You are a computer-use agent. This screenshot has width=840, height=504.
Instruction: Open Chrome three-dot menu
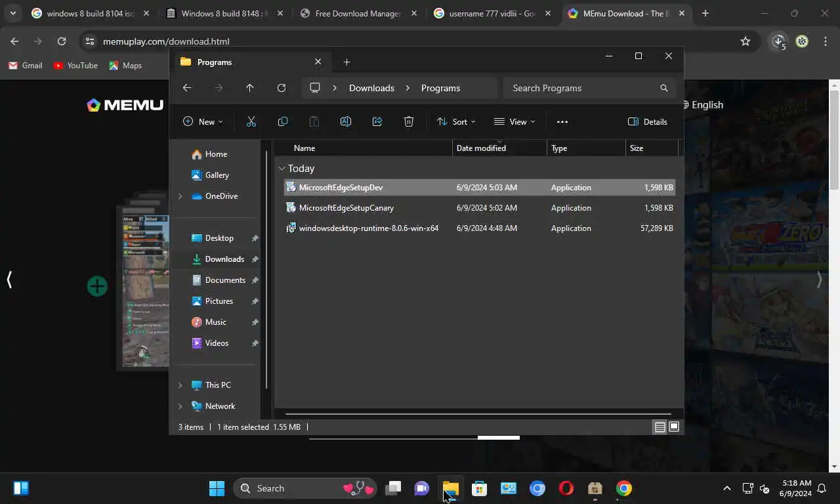826,41
